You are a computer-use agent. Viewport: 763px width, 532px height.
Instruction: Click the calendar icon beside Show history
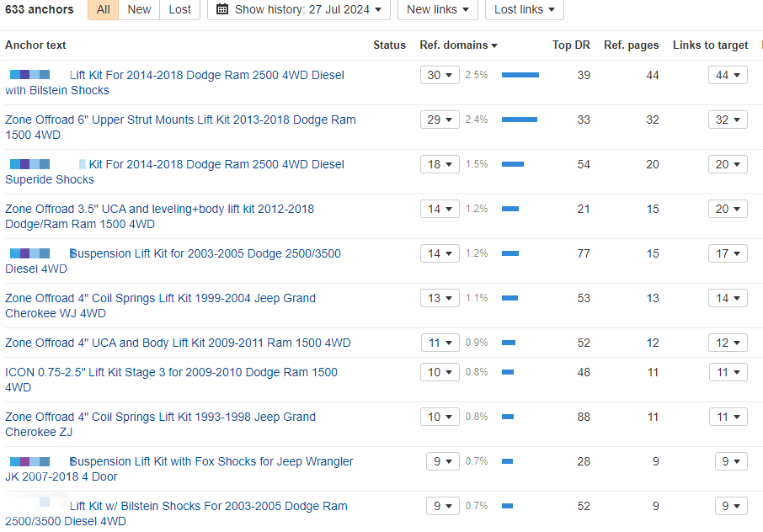pyautogui.click(x=222, y=9)
